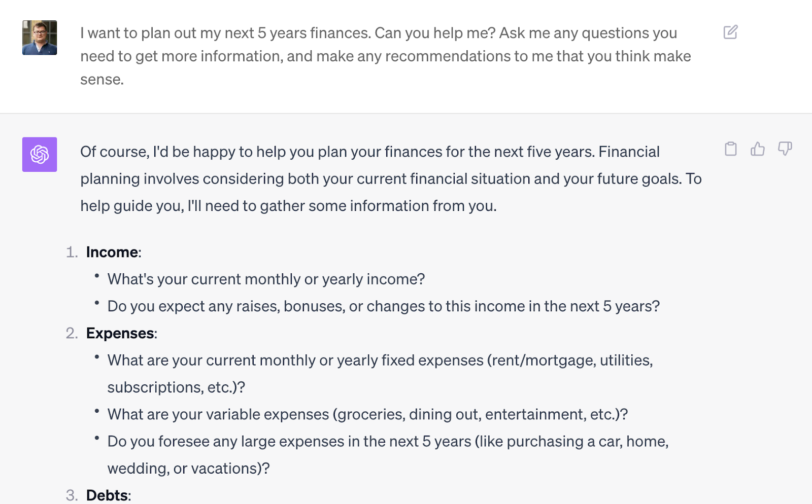
Task: Give the response a thumbs down
Action: 785,149
